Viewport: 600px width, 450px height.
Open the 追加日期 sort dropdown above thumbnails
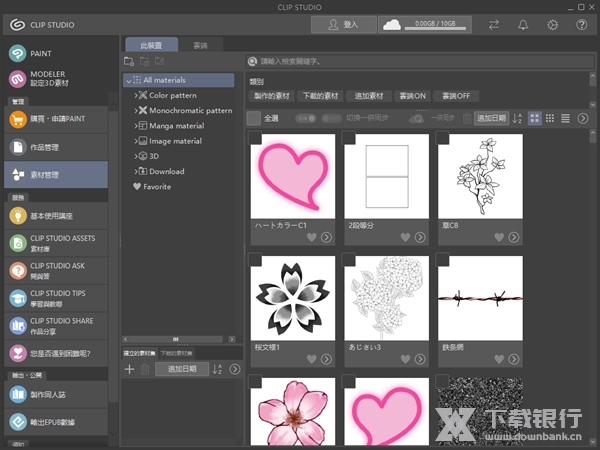[x=491, y=118]
